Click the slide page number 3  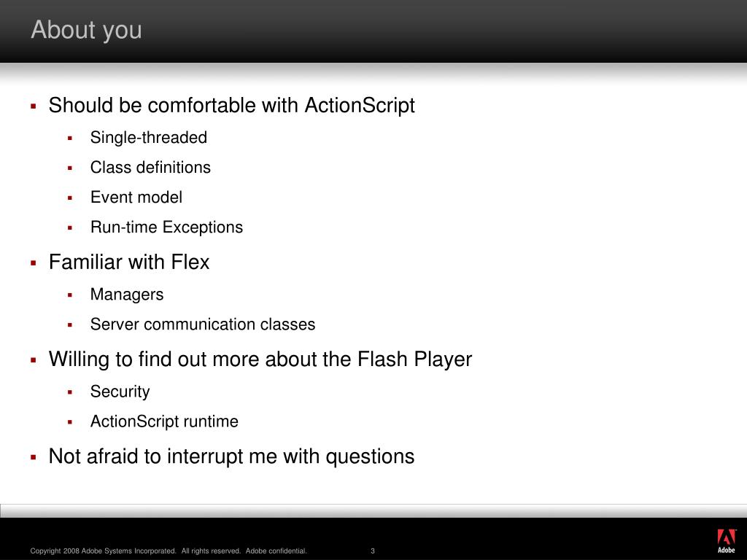373,551
